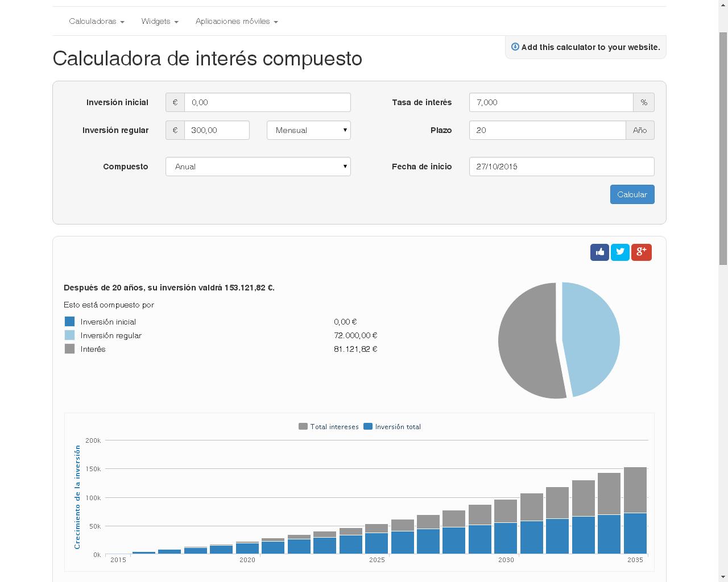Click the Año unit label beside Plazo
728x582 pixels.
[640, 130]
